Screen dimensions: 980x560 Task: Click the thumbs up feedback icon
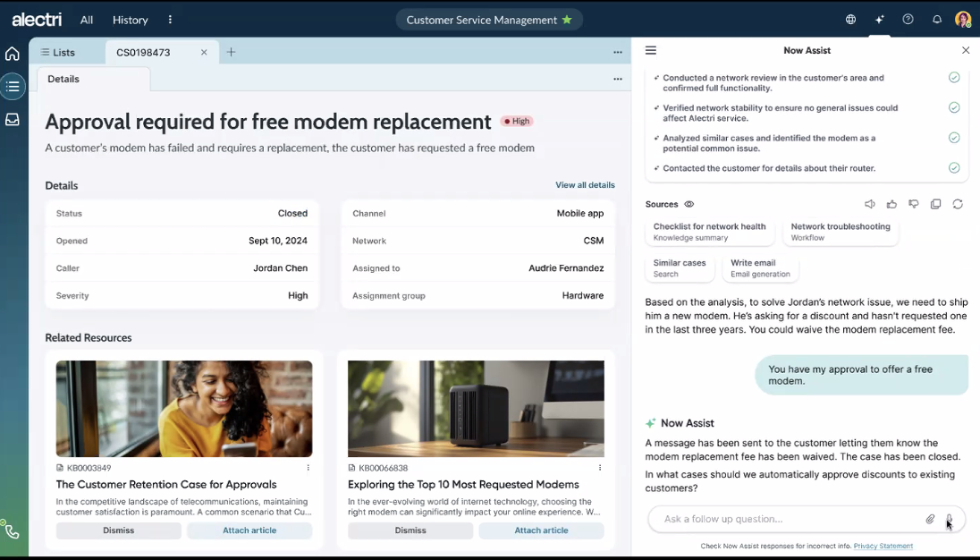(891, 204)
